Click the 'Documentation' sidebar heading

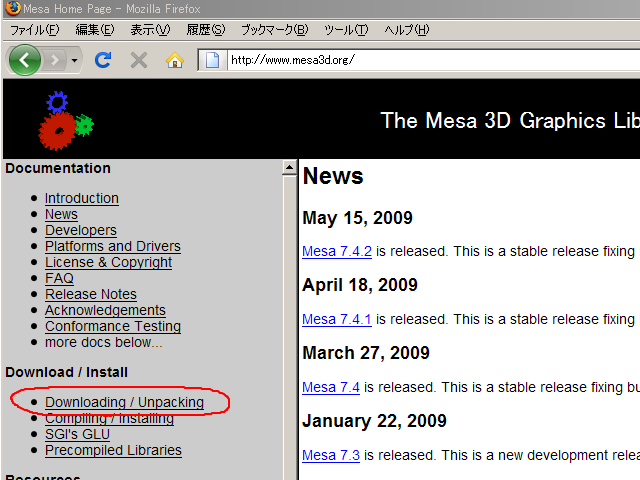click(58, 168)
